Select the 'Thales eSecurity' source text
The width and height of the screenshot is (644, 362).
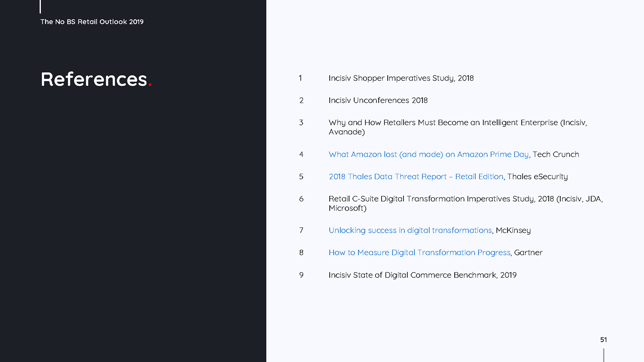tap(538, 177)
